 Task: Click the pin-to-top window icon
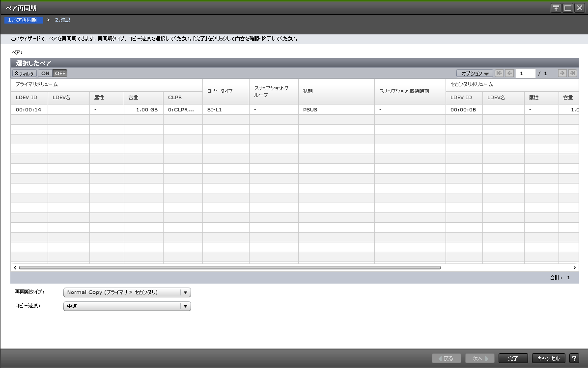556,8
